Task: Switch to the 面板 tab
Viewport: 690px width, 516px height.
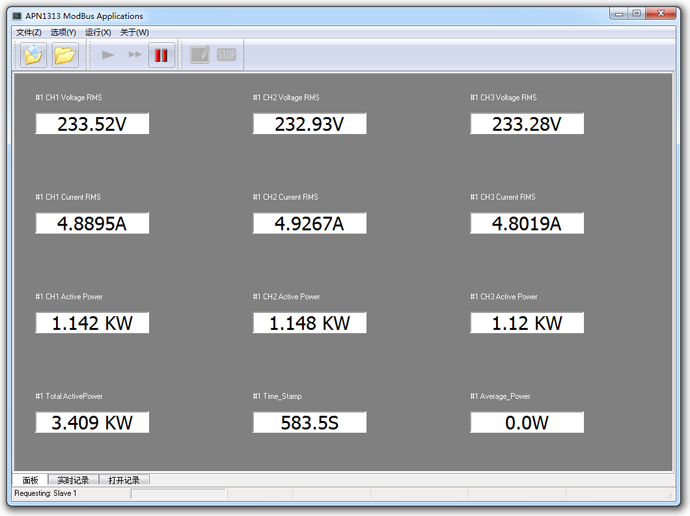Action: [x=30, y=480]
